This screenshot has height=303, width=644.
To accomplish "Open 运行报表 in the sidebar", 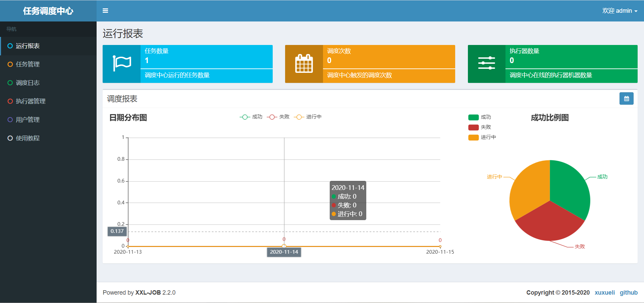I will point(49,46).
